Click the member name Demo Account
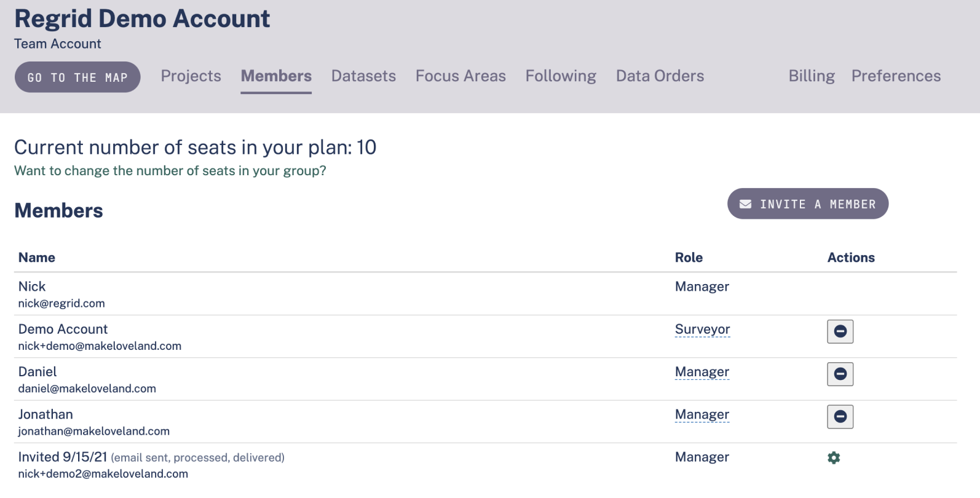 [x=63, y=329]
